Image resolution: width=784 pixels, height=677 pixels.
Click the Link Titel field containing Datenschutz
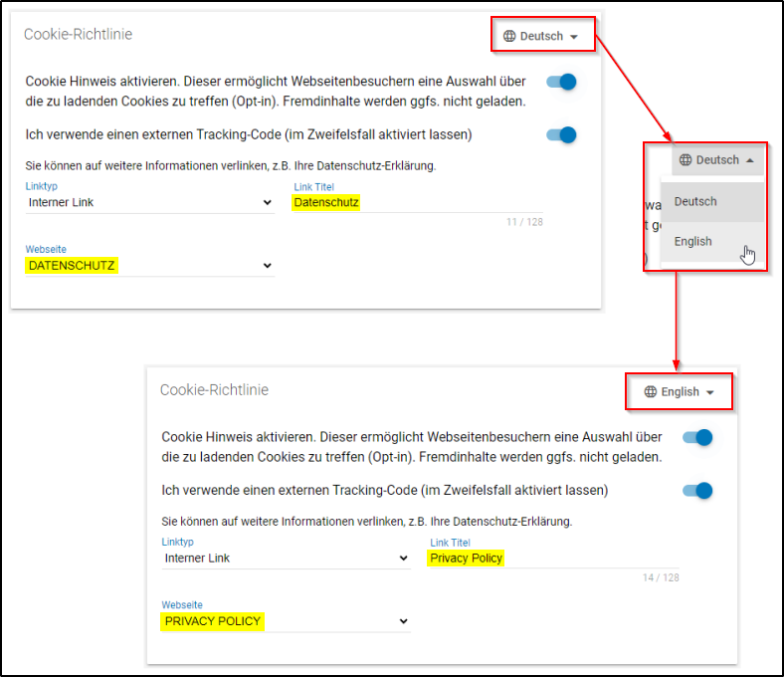[418, 203]
